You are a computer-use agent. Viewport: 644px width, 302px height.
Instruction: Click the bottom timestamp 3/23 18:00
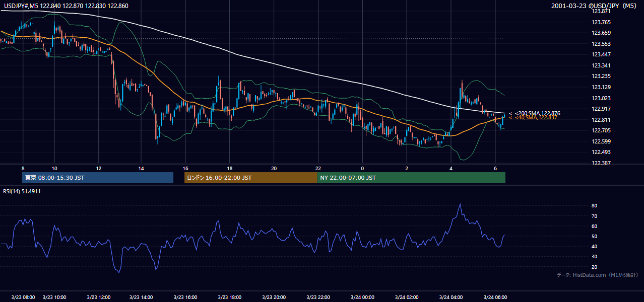tap(230, 297)
